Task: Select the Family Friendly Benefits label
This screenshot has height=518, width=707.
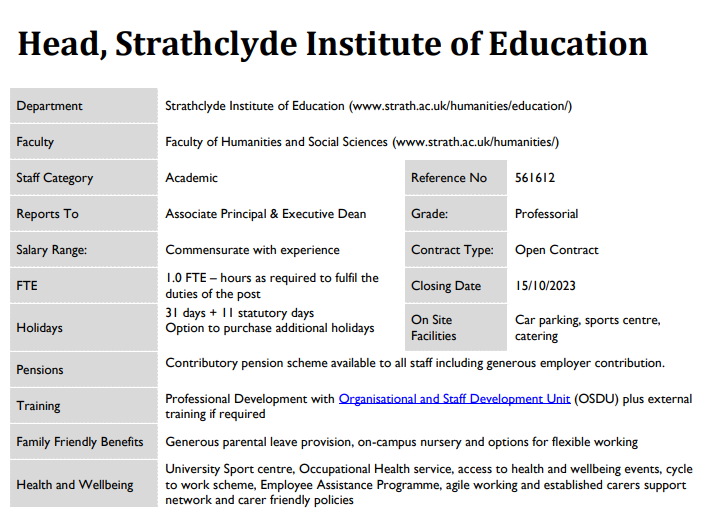Action: [x=84, y=442]
